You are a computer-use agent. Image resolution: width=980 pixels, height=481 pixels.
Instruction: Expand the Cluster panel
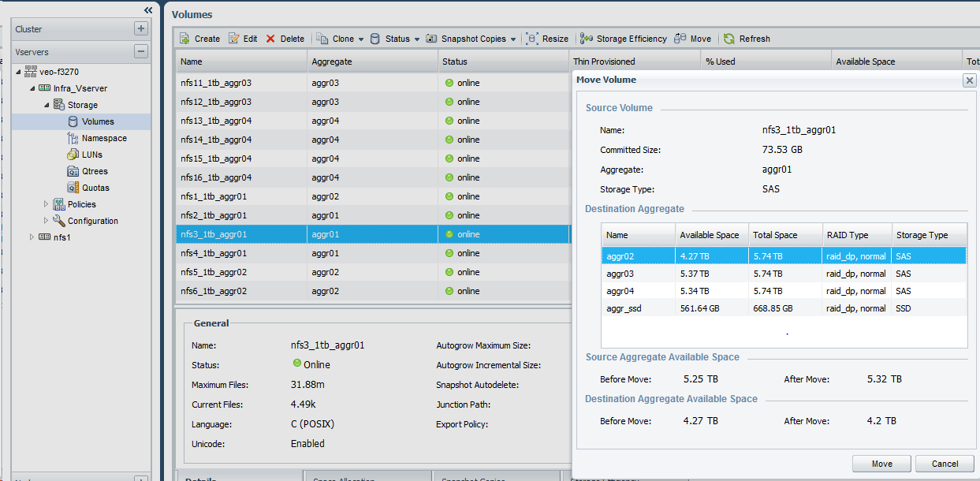coord(141,29)
